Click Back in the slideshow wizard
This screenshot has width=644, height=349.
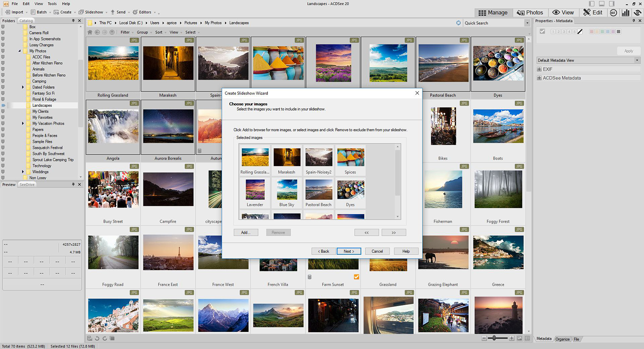point(323,251)
